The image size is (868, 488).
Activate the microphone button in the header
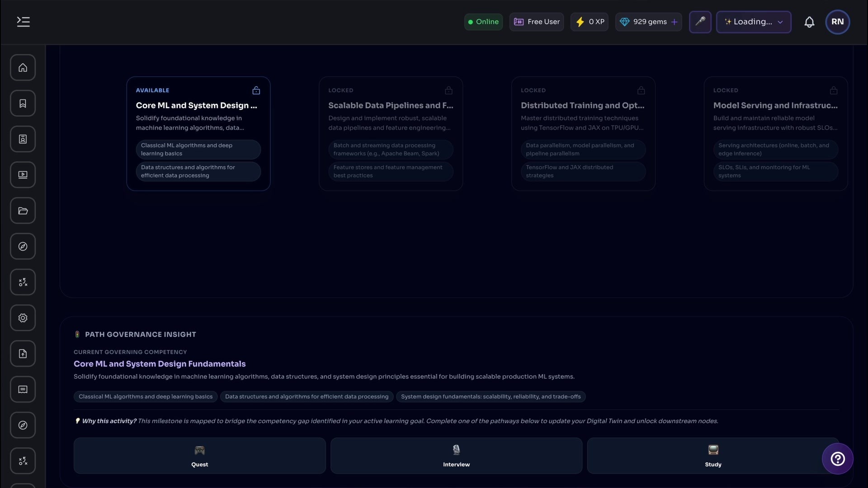pyautogui.click(x=700, y=22)
